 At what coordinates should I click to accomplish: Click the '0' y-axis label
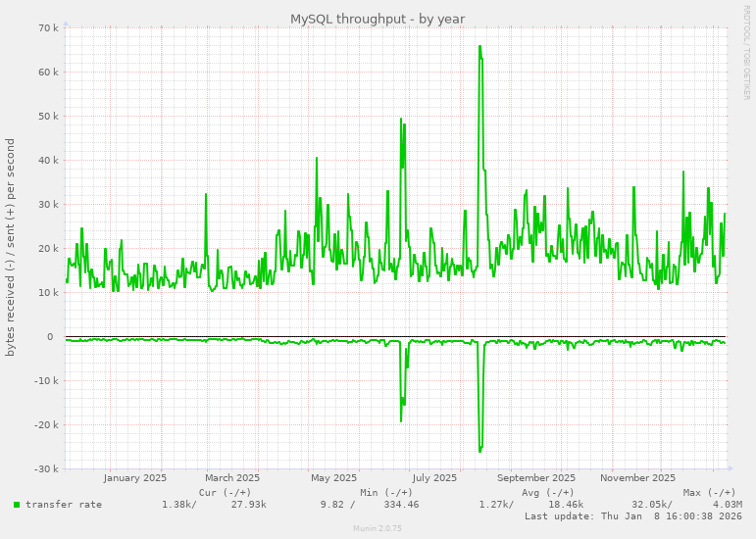coord(50,337)
